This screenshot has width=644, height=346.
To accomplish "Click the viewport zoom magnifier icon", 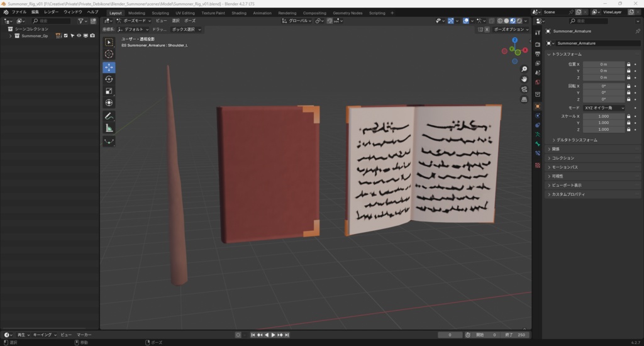I will click(524, 69).
